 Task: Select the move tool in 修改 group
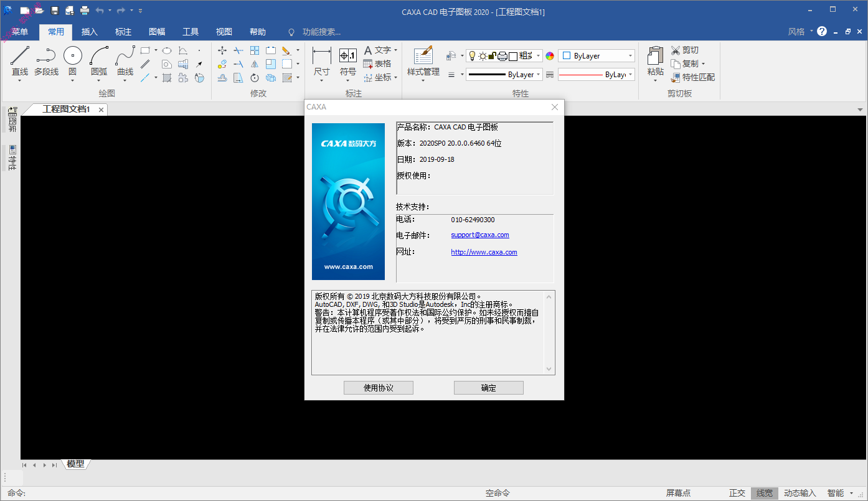(222, 50)
